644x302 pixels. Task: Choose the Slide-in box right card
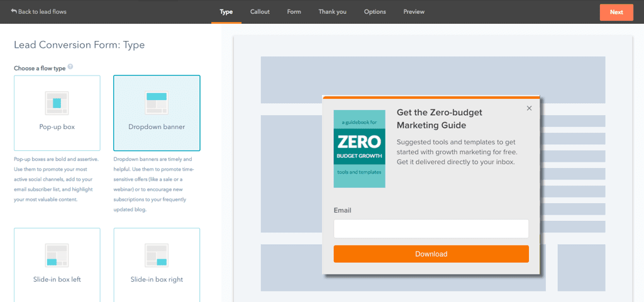pos(157,265)
